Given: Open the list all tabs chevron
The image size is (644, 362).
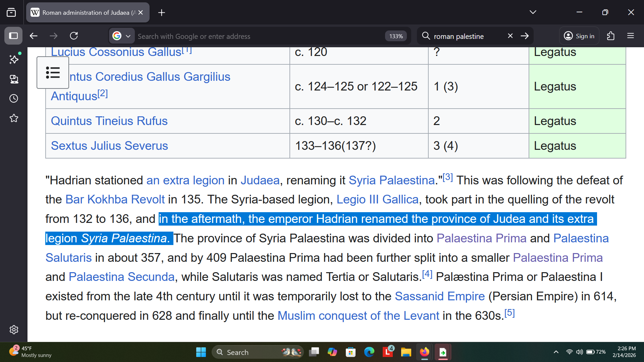Looking at the screenshot, I should 533,12.
